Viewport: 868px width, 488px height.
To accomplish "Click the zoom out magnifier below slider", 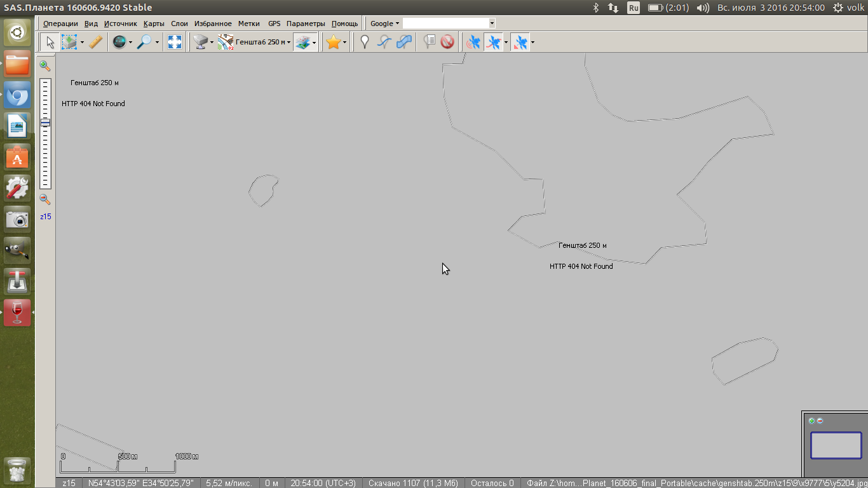I will 45,199.
